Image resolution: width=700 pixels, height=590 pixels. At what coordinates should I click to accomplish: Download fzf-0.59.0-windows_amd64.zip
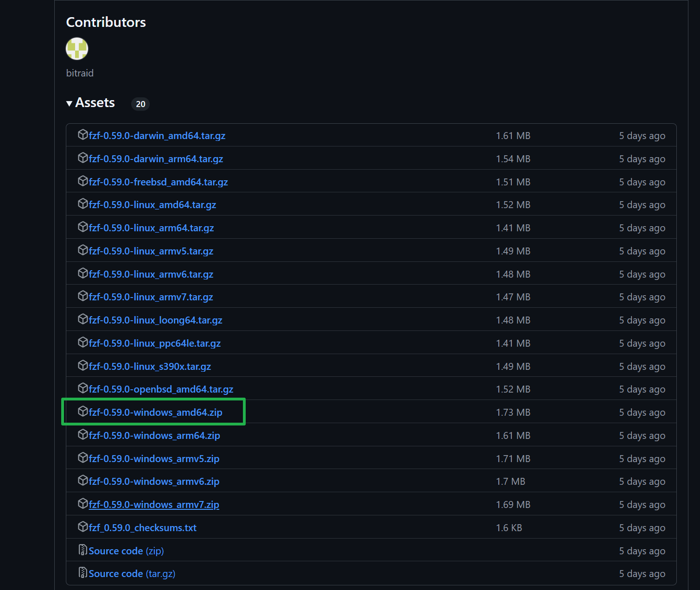pos(156,412)
